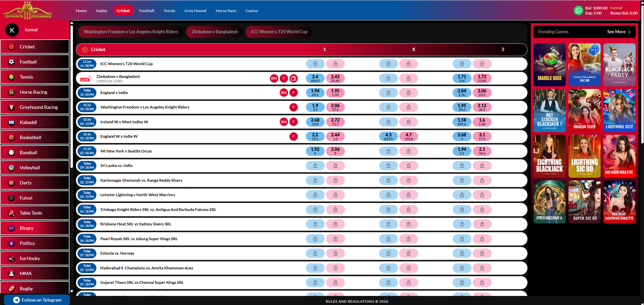
Task: Click the Tennis ball icon in sidebar
Action: tap(11, 77)
